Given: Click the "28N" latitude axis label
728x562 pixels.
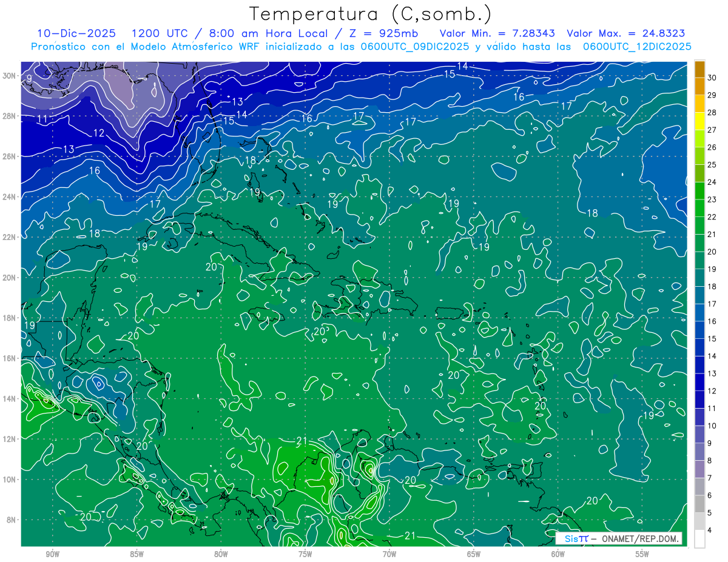Looking at the screenshot, I should pyautogui.click(x=10, y=116).
